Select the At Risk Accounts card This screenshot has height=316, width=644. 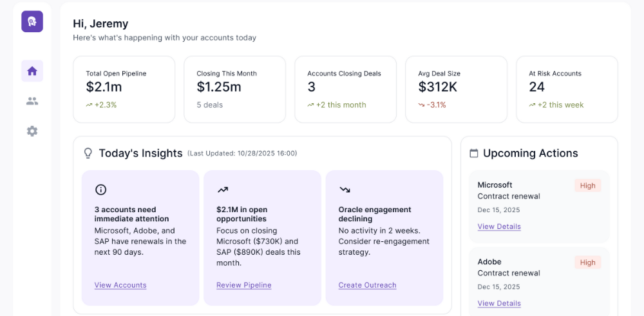point(567,89)
